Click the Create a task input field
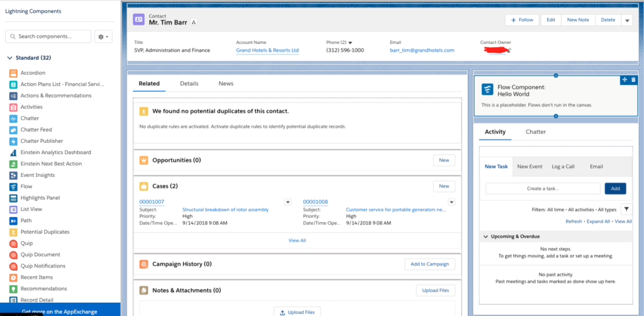Viewport: 644px width, 316px height. [543, 189]
